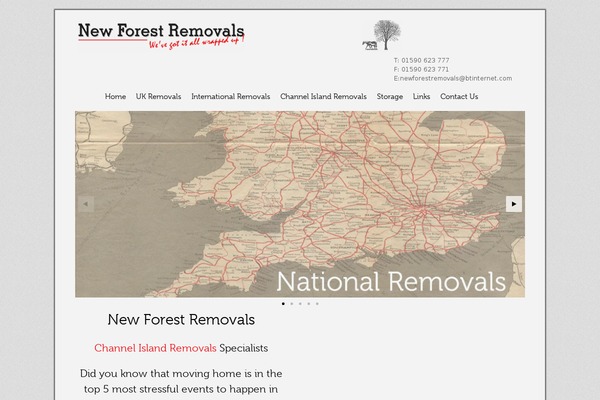Click the previous slide arrow on the map
600x400 pixels.
click(x=86, y=203)
